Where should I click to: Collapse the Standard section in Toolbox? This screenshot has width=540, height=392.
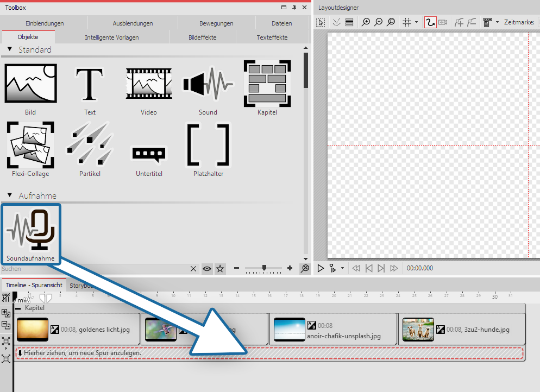(x=10, y=49)
